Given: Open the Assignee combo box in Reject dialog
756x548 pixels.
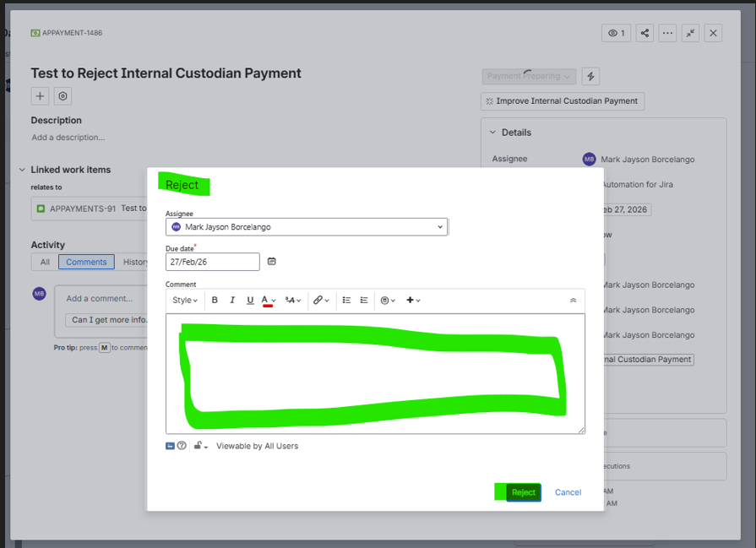Looking at the screenshot, I should tap(307, 227).
